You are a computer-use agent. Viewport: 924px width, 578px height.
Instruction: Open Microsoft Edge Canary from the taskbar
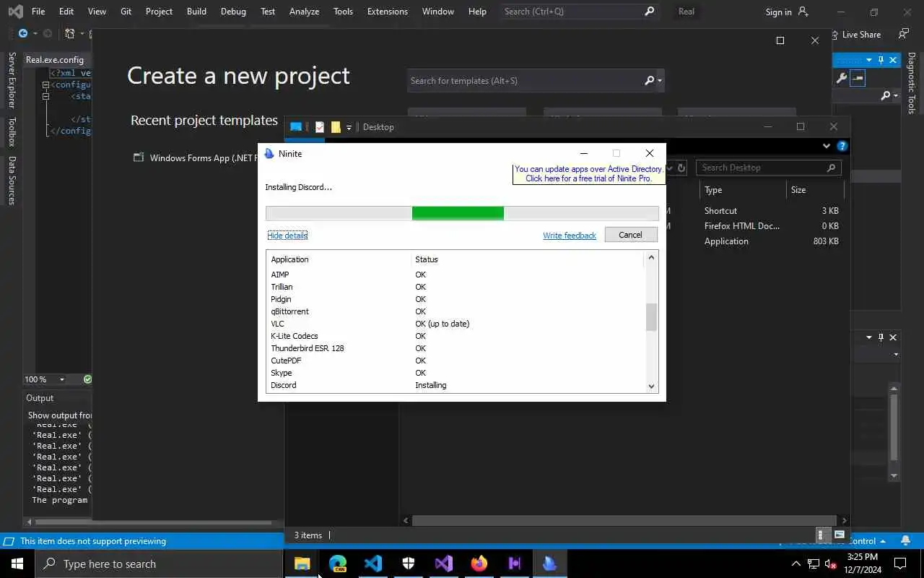[338, 564]
